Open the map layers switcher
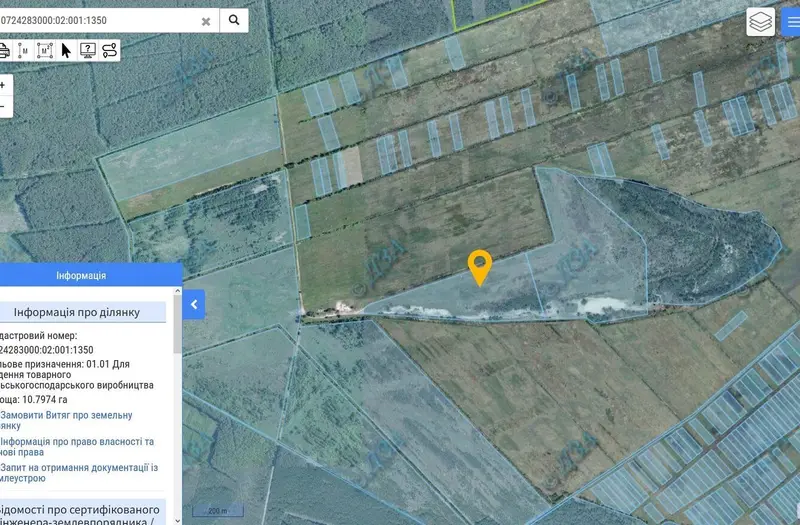 761,21
